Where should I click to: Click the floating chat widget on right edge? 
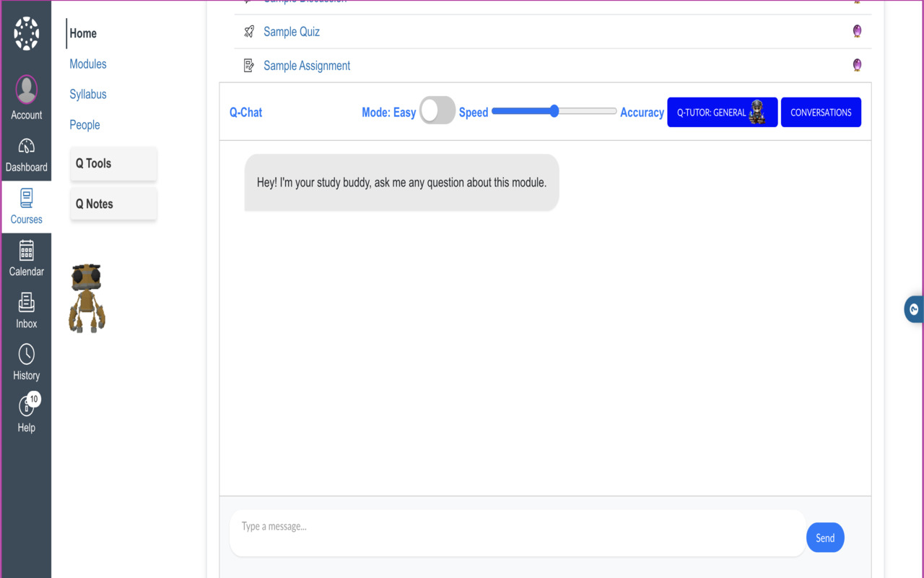coord(914,309)
